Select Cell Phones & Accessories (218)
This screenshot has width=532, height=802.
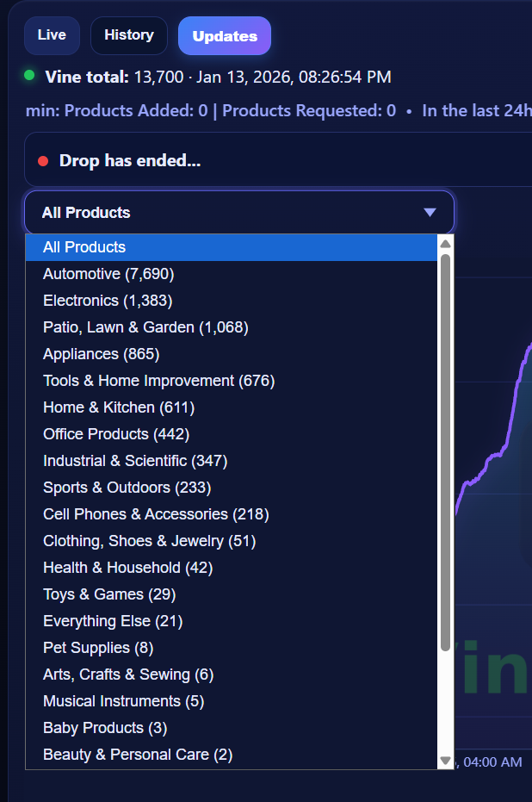coord(232,514)
